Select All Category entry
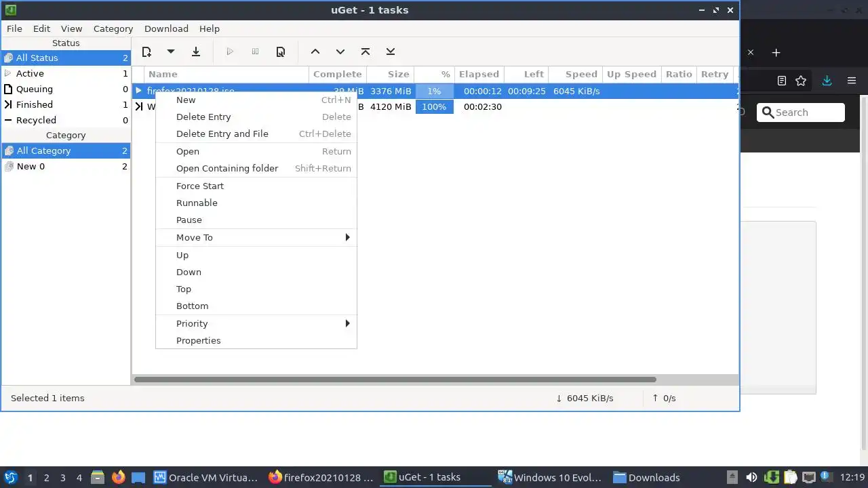 (66, 150)
